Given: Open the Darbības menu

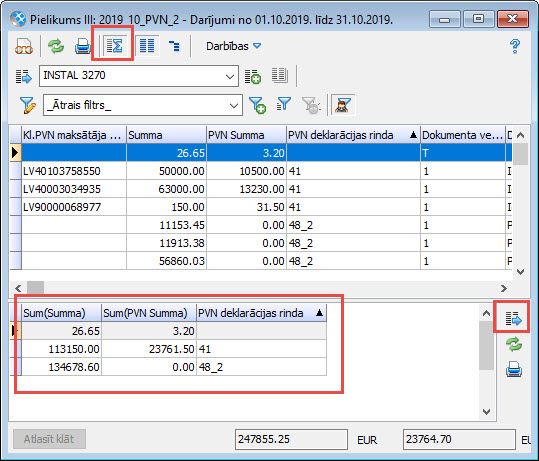Looking at the screenshot, I should click(x=233, y=46).
